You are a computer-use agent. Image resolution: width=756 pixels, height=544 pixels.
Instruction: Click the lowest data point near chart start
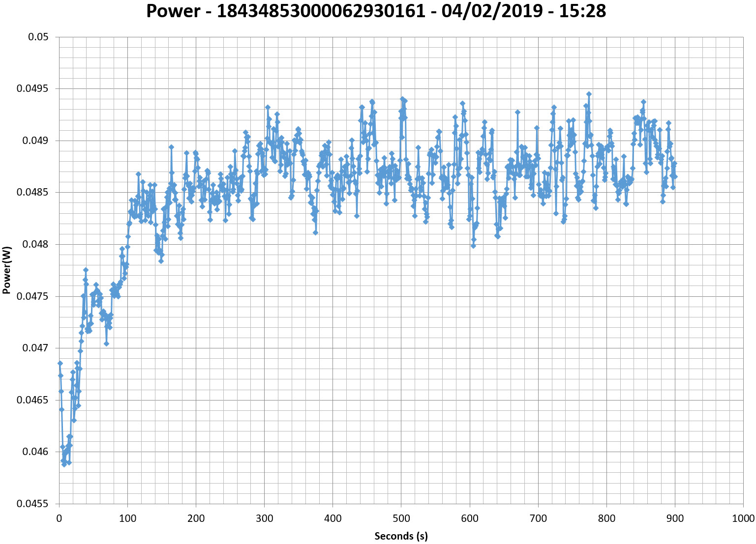[x=64, y=464]
